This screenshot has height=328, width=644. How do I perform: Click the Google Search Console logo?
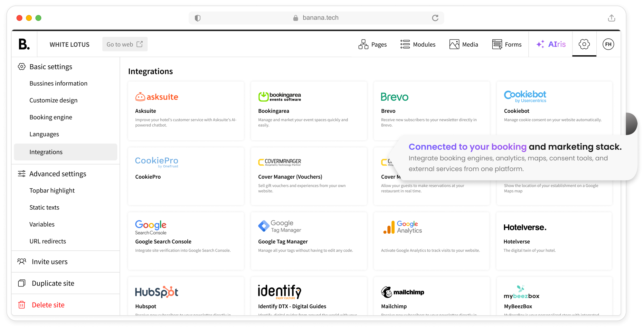151,227
